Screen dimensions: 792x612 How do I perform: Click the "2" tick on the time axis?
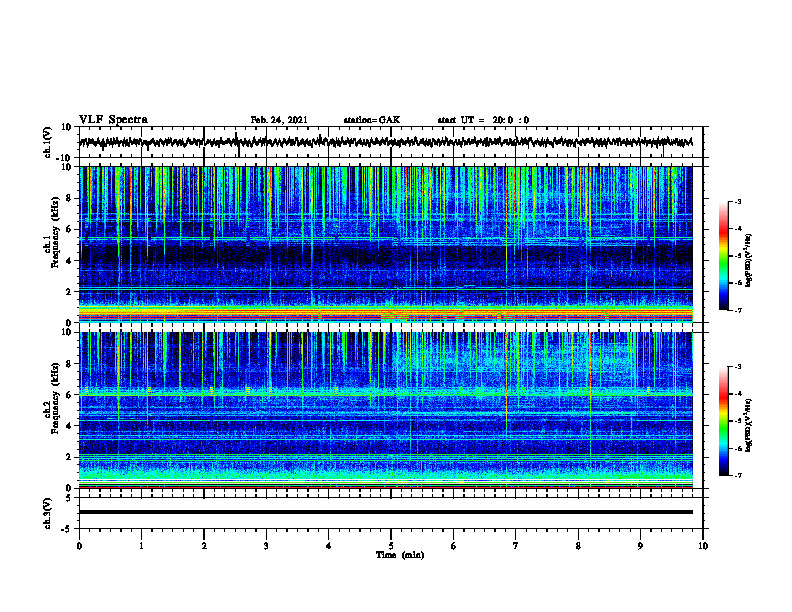pos(204,546)
